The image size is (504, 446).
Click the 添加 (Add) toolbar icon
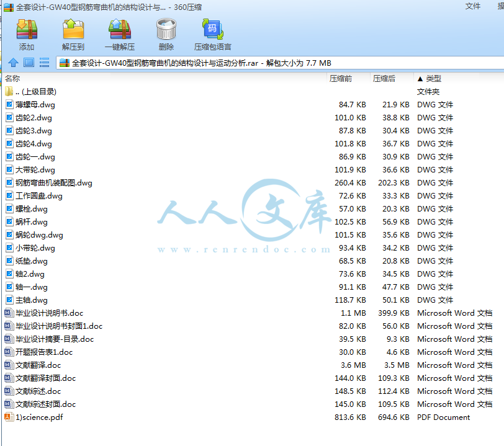tap(27, 29)
